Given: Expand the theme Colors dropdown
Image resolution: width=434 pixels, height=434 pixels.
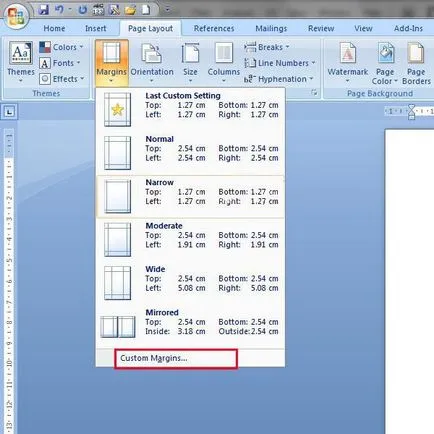Looking at the screenshot, I should [x=61, y=47].
